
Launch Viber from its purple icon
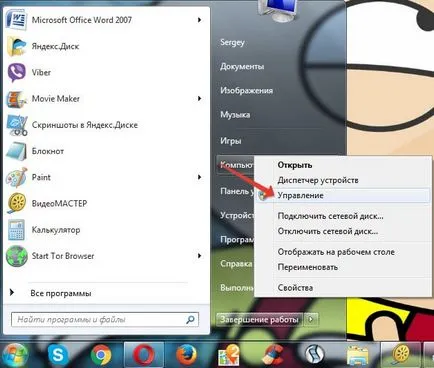16,72
